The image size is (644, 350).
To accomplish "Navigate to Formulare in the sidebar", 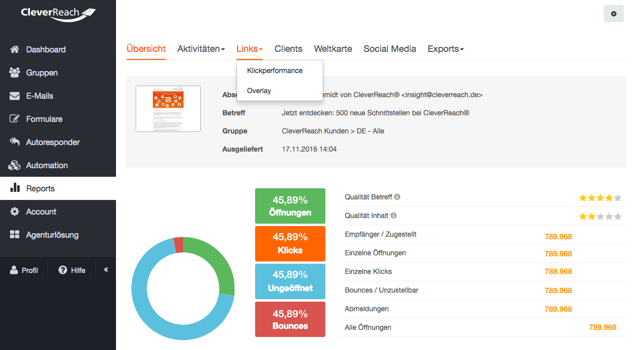I will click(x=58, y=119).
